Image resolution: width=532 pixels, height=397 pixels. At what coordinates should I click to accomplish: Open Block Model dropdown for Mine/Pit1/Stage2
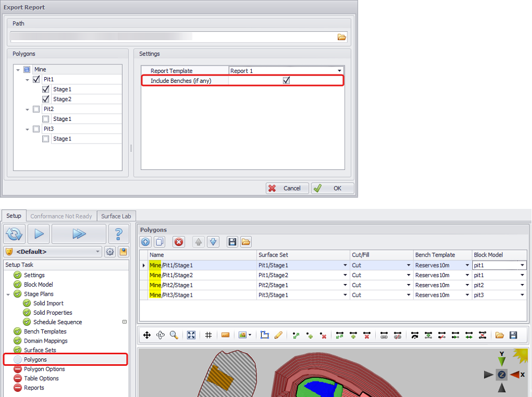522,275
